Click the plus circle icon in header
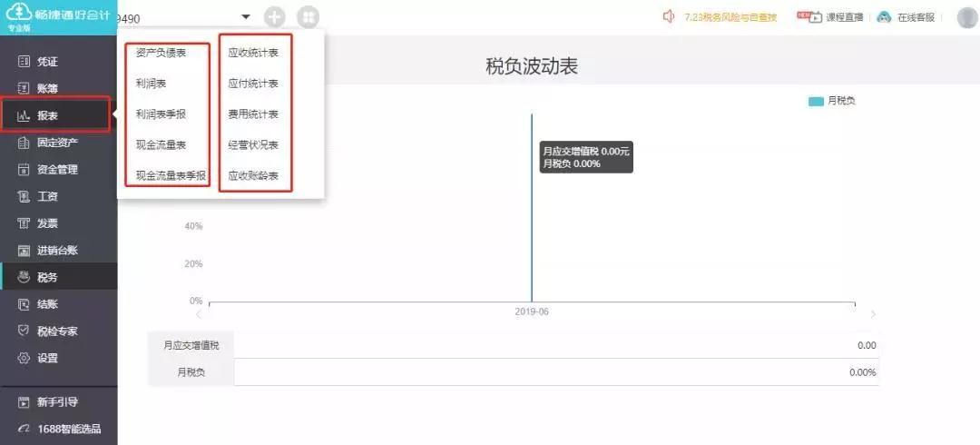 click(x=274, y=17)
